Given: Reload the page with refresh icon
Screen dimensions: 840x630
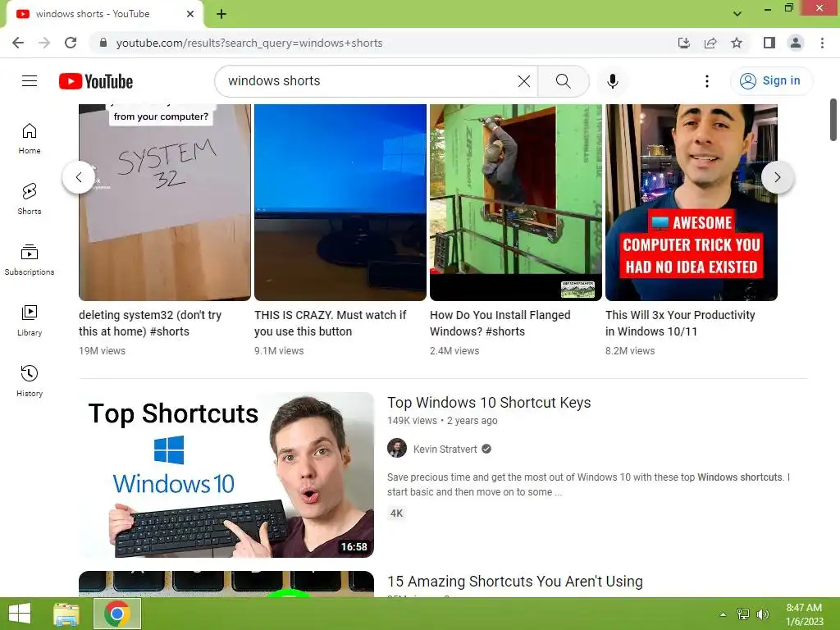Looking at the screenshot, I should point(71,43).
